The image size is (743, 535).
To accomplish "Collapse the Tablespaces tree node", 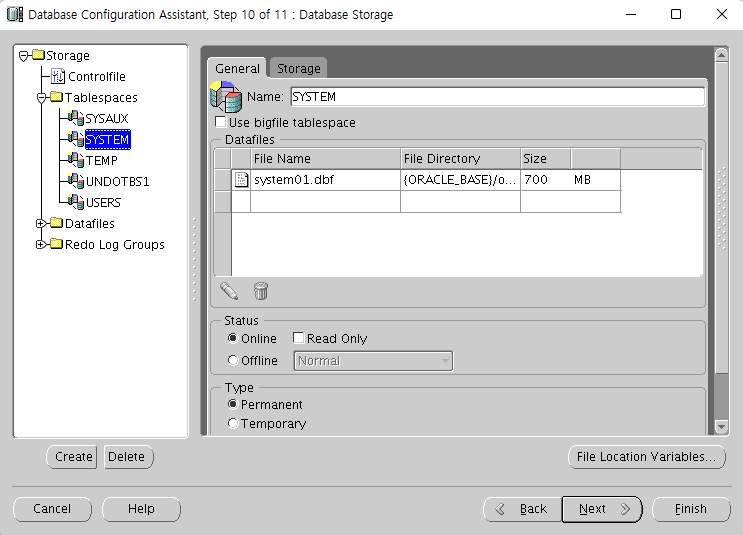I will [42, 98].
